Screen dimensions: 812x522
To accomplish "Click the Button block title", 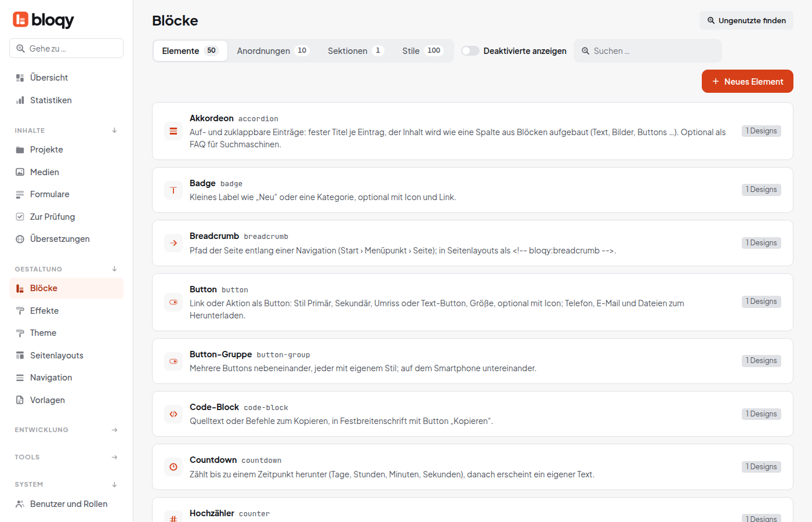I will (203, 289).
